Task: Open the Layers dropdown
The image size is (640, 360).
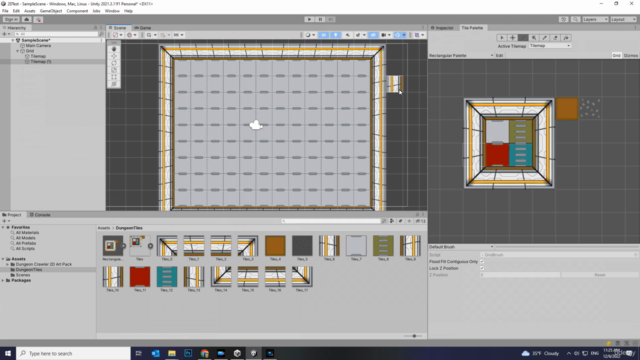Action: pyautogui.click(x=595, y=19)
